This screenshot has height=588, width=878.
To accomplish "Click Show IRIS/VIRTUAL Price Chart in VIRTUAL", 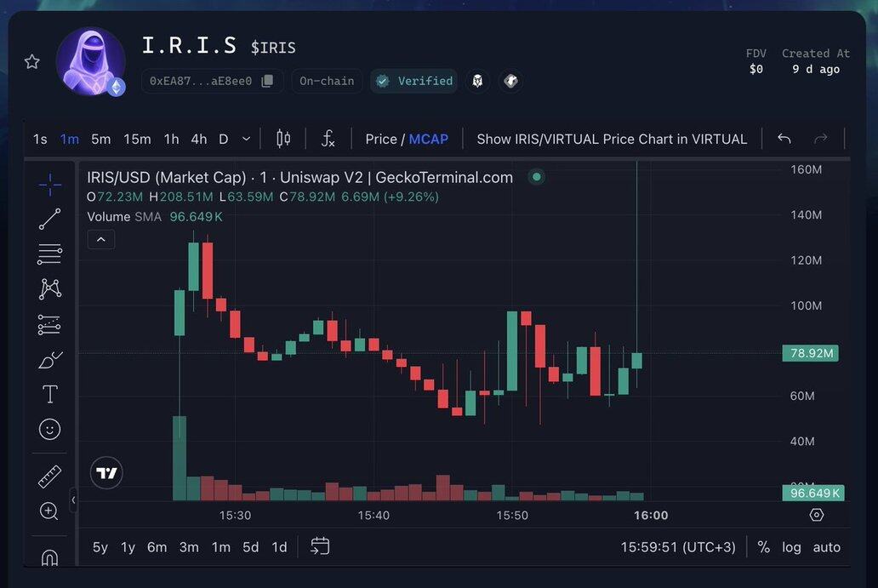I will click(612, 139).
